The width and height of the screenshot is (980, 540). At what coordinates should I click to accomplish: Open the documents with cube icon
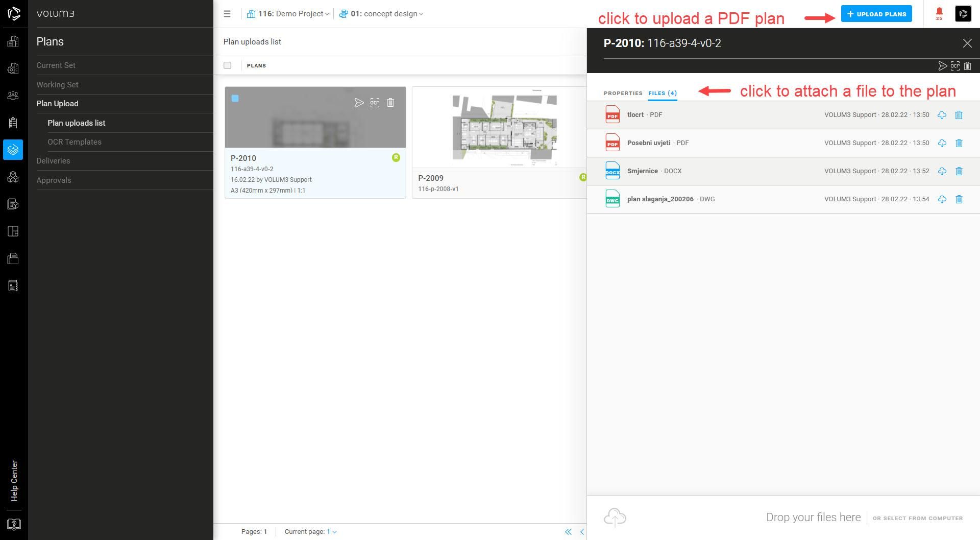click(x=13, y=204)
